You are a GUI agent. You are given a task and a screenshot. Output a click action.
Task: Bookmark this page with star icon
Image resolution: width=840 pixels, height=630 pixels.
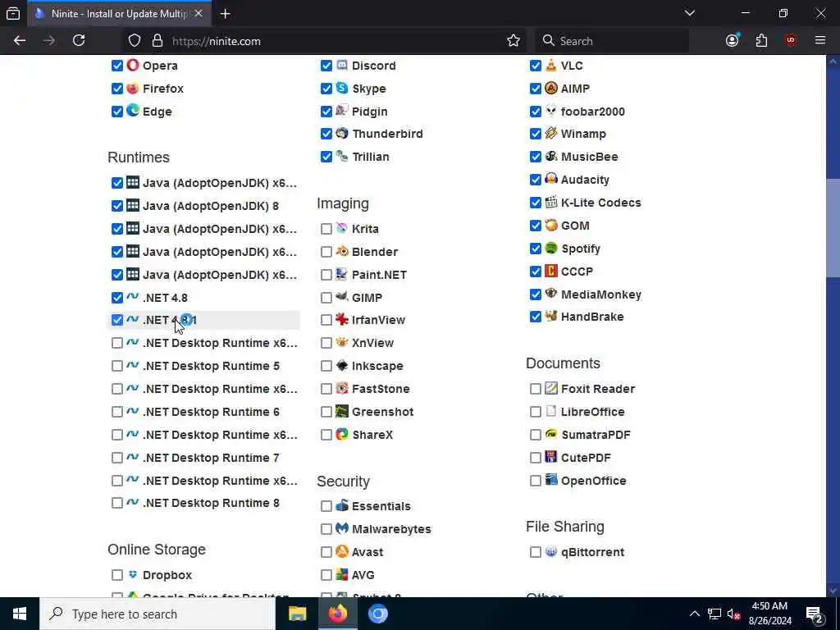(514, 41)
